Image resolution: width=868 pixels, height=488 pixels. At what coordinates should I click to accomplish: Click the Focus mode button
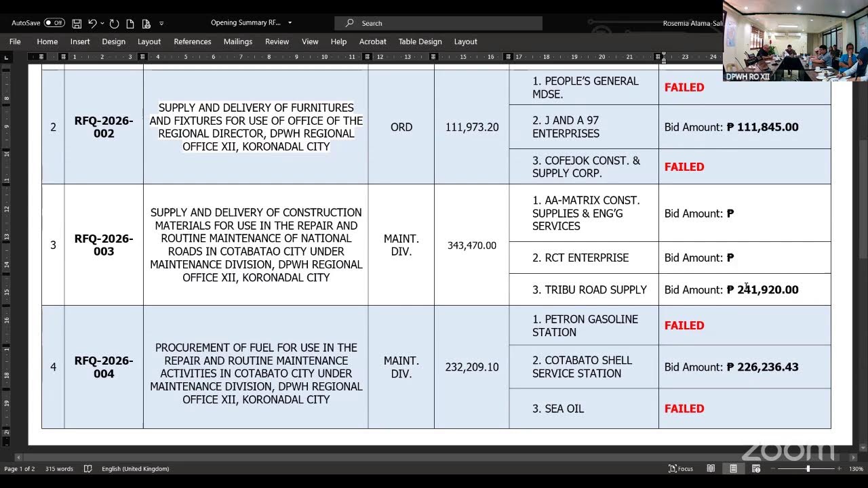pos(681,468)
